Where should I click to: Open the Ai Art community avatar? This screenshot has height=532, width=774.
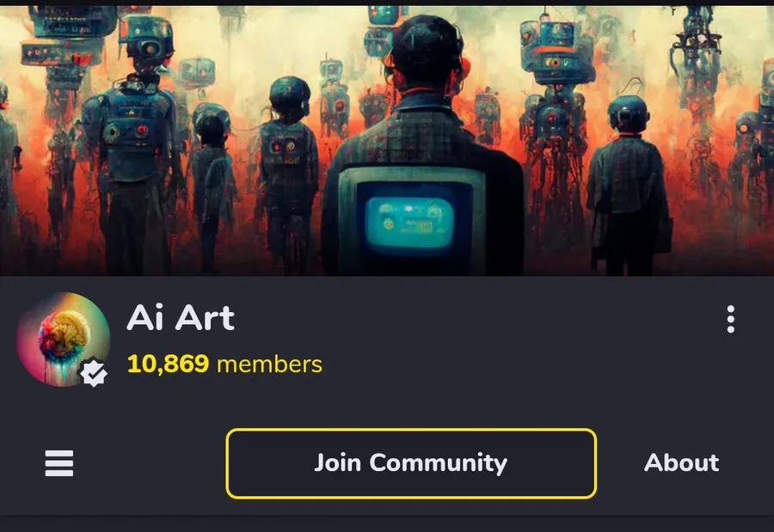(63, 339)
